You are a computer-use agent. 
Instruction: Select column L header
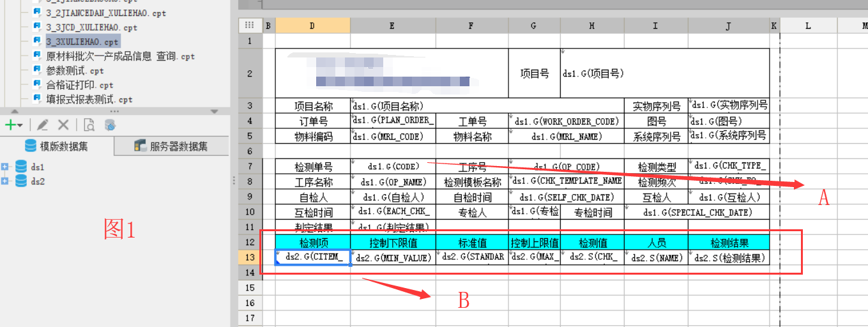809,26
